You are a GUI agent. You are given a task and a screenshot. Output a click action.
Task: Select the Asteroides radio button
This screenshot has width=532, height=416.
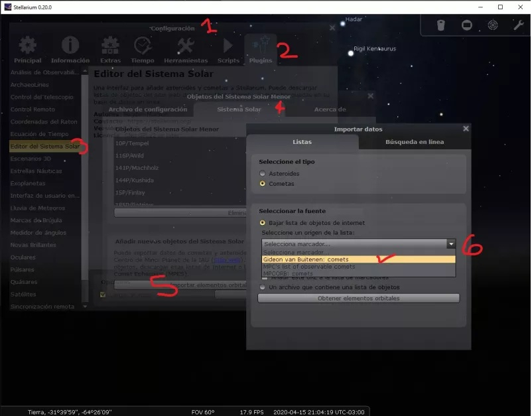262,173
